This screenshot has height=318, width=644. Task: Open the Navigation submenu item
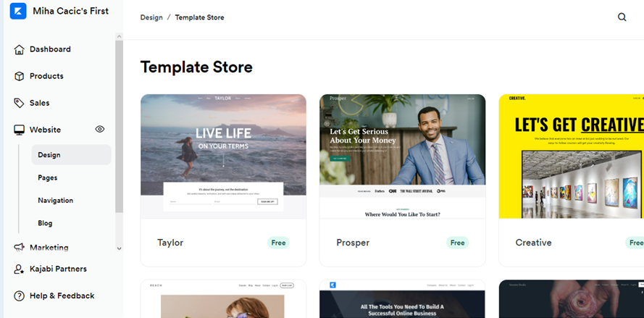[x=56, y=201]
